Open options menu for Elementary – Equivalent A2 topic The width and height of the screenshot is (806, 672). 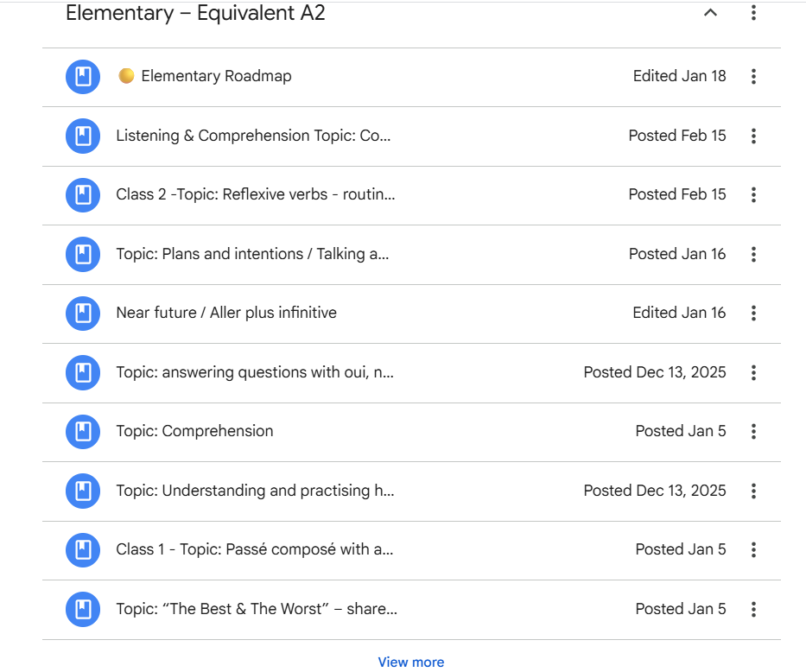(x=753, y=13)
